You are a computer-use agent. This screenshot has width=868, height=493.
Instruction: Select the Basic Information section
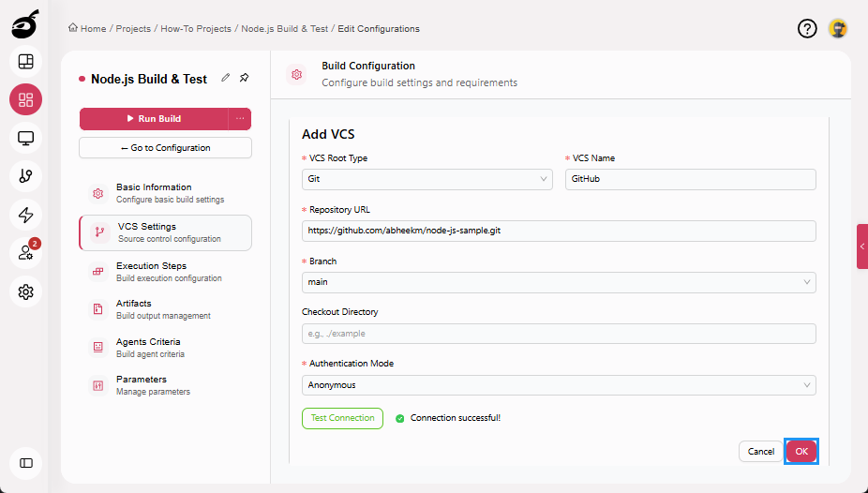tap(165, 193)
